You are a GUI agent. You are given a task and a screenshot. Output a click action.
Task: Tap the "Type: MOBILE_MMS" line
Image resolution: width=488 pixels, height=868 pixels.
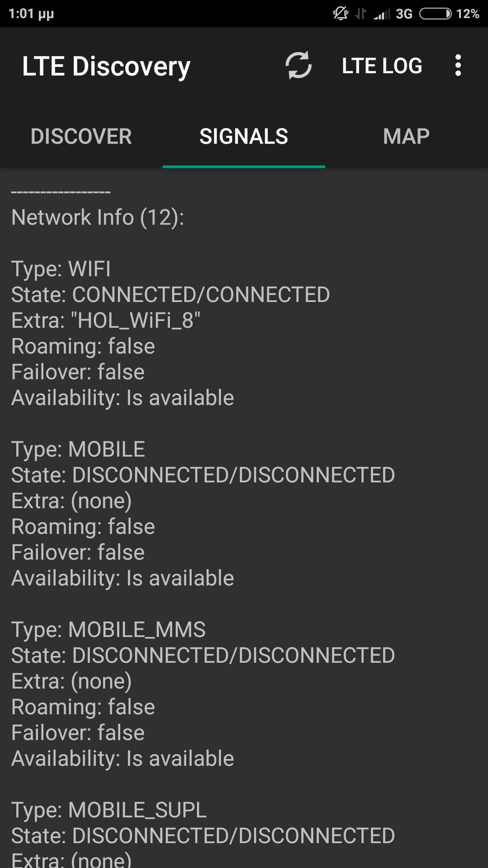click(108, 630)
